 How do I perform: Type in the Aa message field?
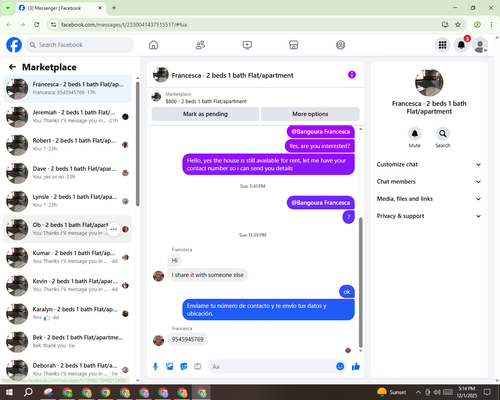pos(272,367)
